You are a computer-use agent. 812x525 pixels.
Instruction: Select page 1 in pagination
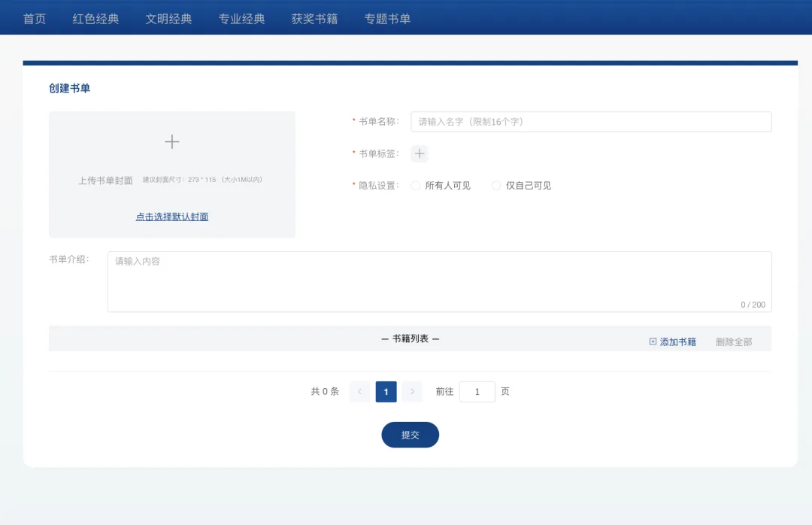coord(386,392)
